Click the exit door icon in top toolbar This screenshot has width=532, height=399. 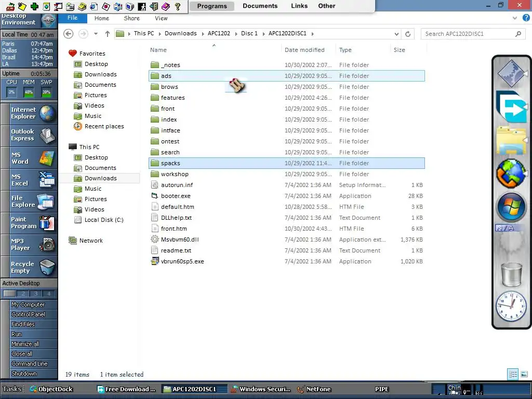click(x=154, y=6)
